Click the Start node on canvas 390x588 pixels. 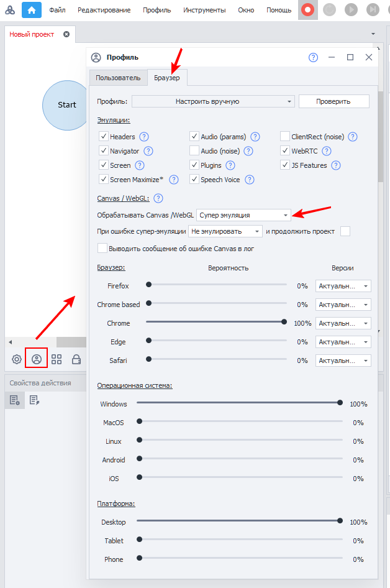click(66, 105)
